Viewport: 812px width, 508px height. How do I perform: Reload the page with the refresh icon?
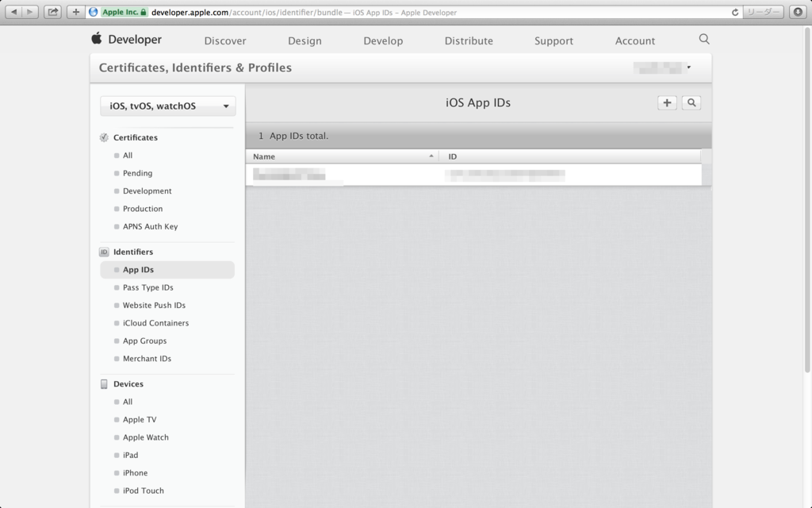[735, 13]
